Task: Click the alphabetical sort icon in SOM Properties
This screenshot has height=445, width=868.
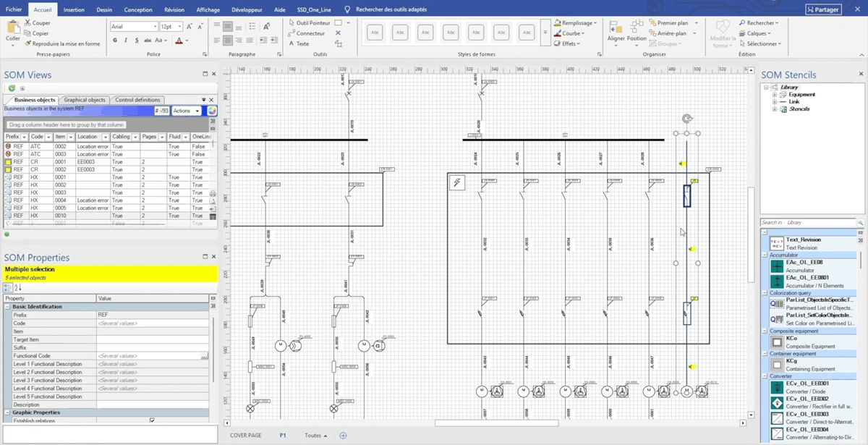Action: click(18, 287)
